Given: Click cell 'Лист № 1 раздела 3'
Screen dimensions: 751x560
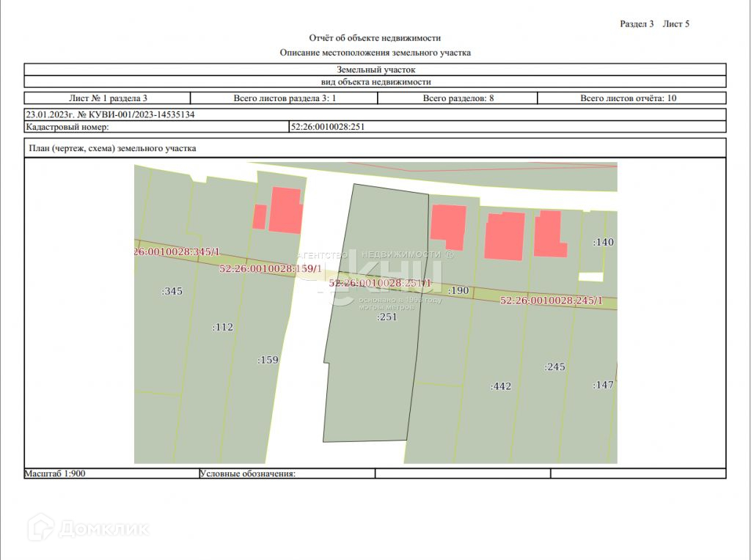Looking at the screenshot, I should (108, 98).
